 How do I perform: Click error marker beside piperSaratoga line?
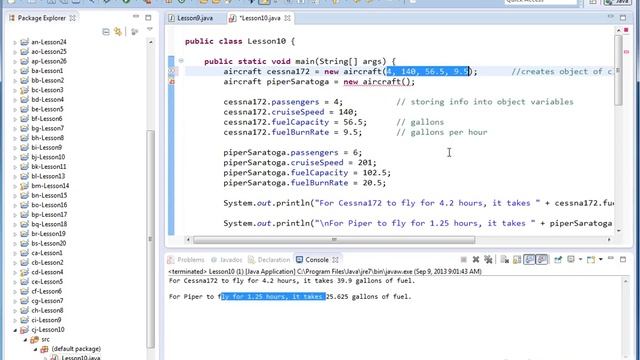point(172,82)
